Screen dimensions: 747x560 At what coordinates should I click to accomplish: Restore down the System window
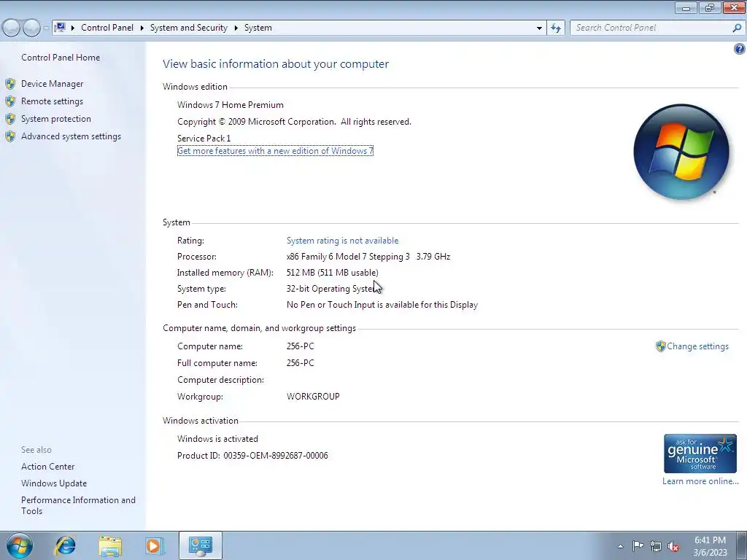[710, 7]
